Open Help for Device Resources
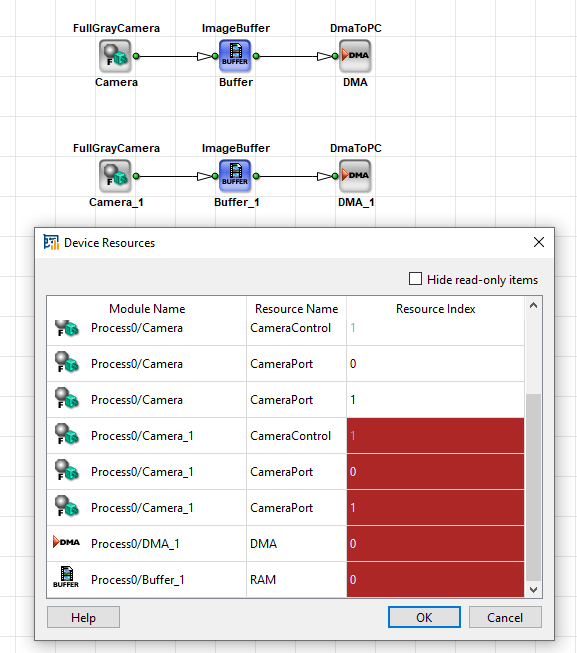The image size is (577, 653). point(83,617)
